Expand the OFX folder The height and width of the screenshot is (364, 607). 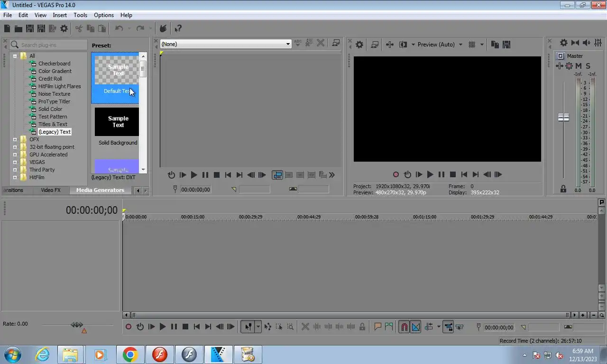(x=15, y=139)
